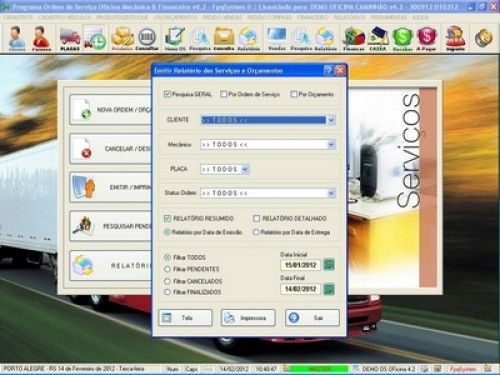
Task: Open the vehicle schedule clock icon
Action: click(x=95, y=38)
